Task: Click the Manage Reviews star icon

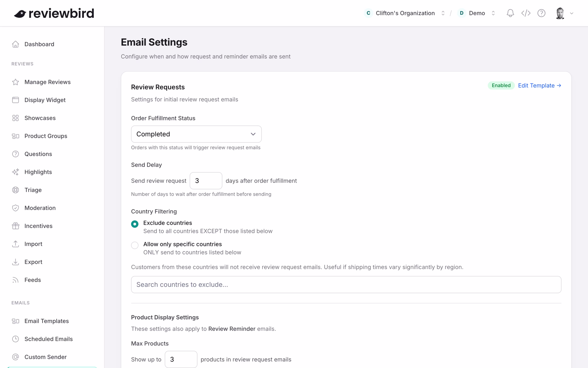Action: pyautogui.click(x=16, y=82)
